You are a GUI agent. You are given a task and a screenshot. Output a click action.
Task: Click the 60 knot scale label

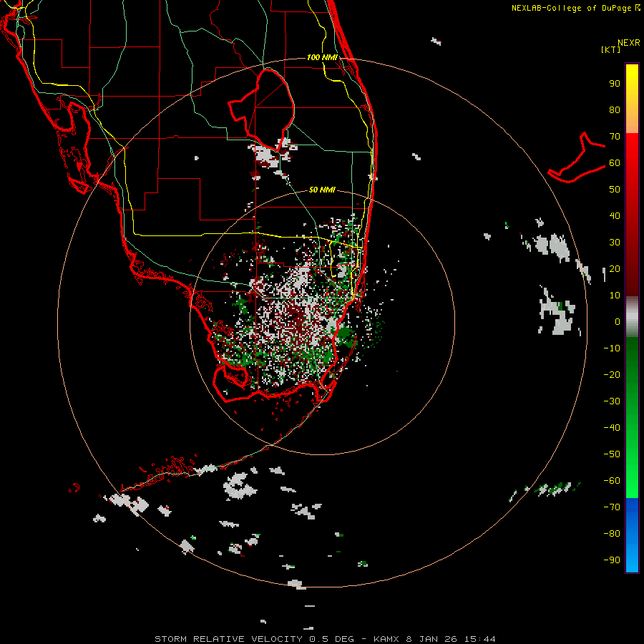tap(615, 163)
